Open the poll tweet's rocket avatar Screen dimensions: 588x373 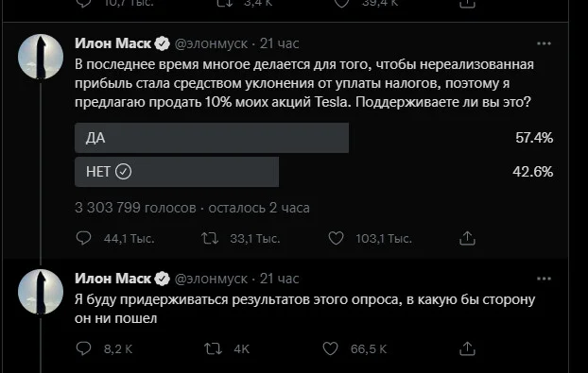41,57
